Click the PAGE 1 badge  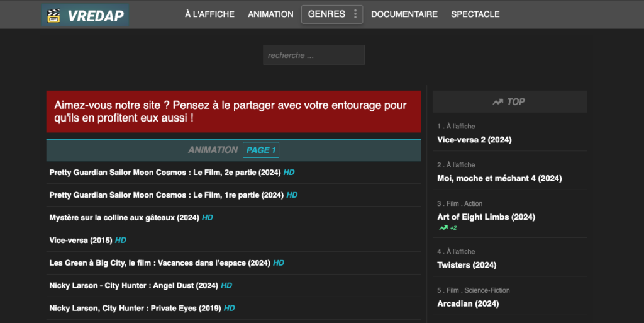pyautogui.click(x=261, y=150)
